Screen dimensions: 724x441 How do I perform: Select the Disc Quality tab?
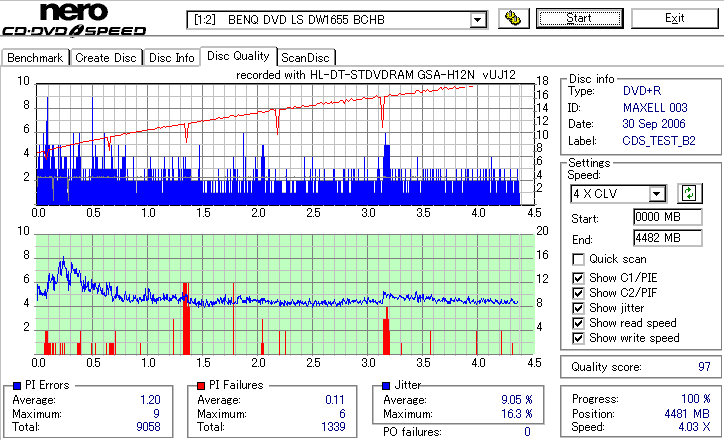(x=238, y=56)
